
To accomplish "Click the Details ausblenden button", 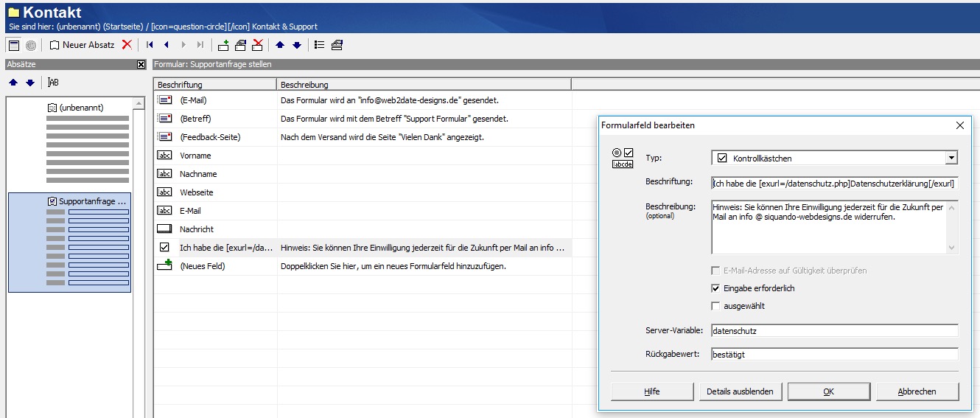I will [741, 391].
